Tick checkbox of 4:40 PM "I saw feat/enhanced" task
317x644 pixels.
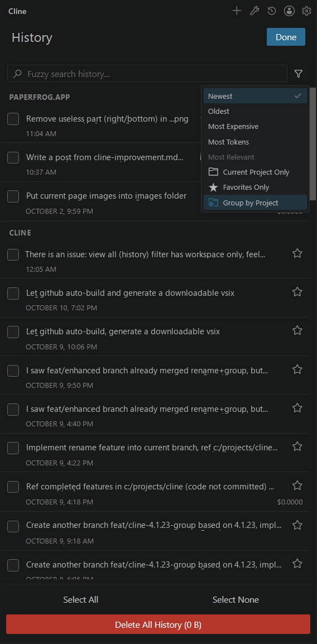13,410
